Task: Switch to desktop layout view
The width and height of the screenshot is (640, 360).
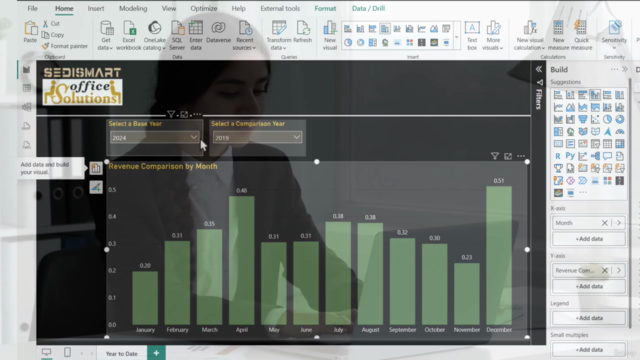Action: [x=47, y=352]
